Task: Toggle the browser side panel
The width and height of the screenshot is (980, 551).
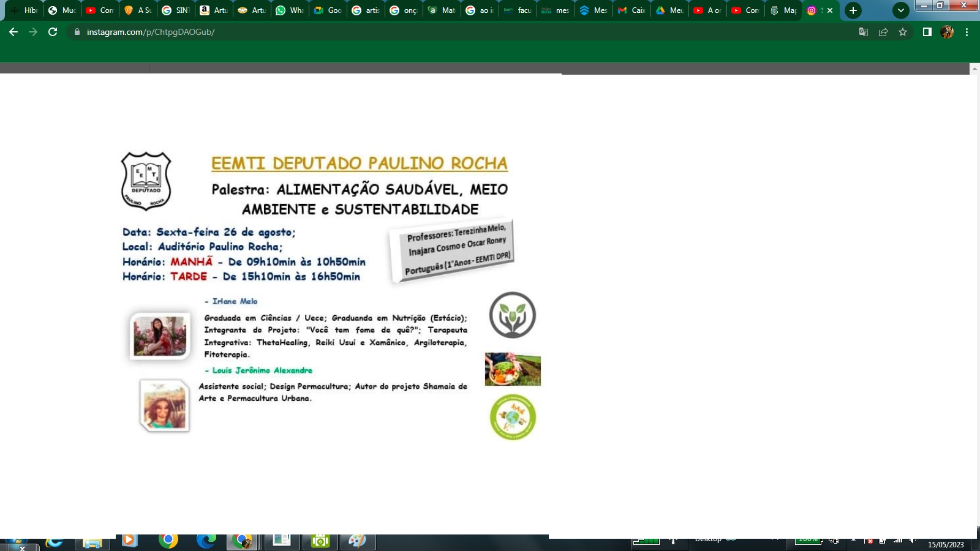Action: pyautogui.click(x=927, y=32)
